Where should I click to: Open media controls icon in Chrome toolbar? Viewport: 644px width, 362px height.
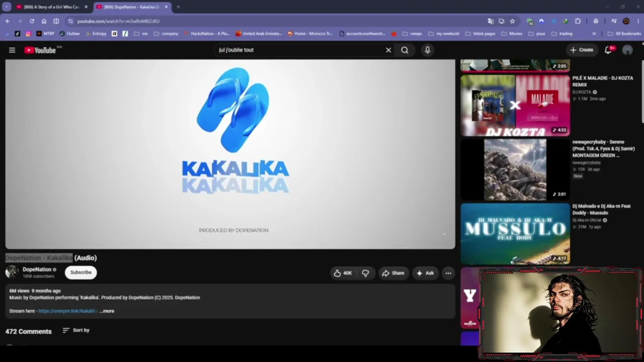click(614, 21)
